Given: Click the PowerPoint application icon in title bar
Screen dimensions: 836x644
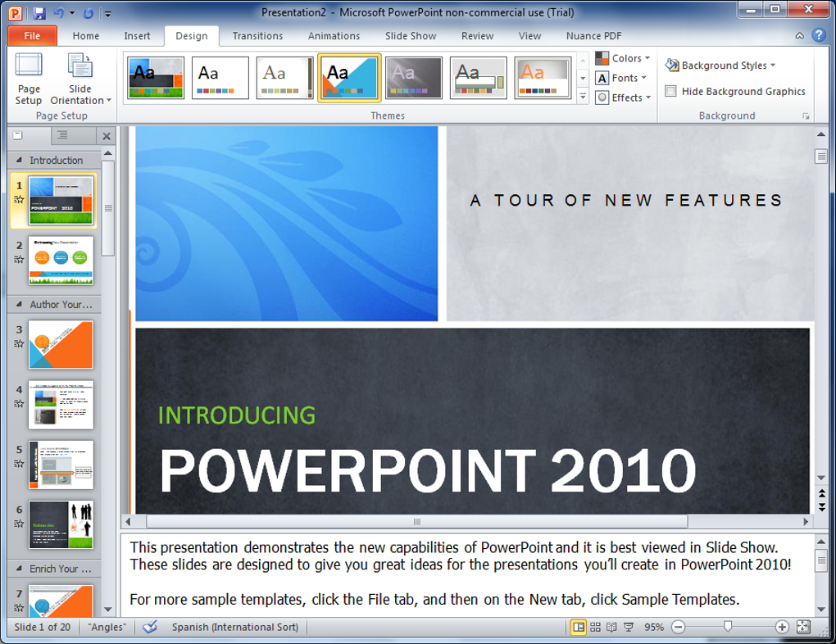Looking at the screenshot, I should coord(16,13).
